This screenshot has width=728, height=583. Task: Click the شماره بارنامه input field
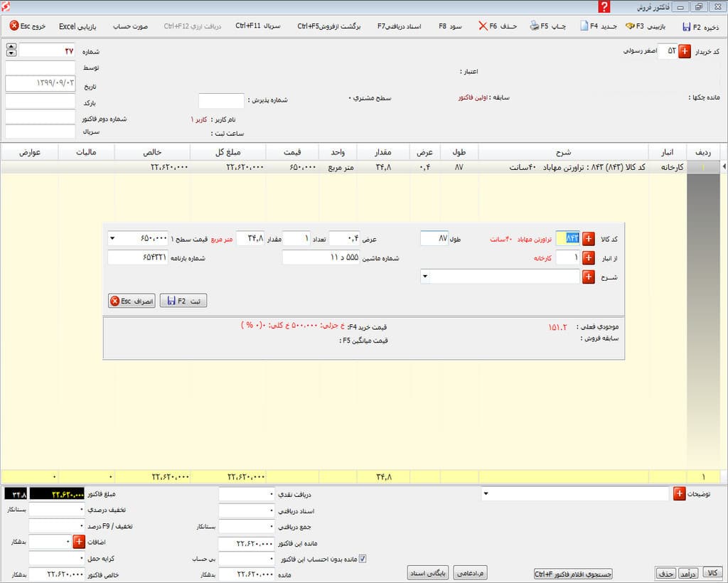point(138,257)
